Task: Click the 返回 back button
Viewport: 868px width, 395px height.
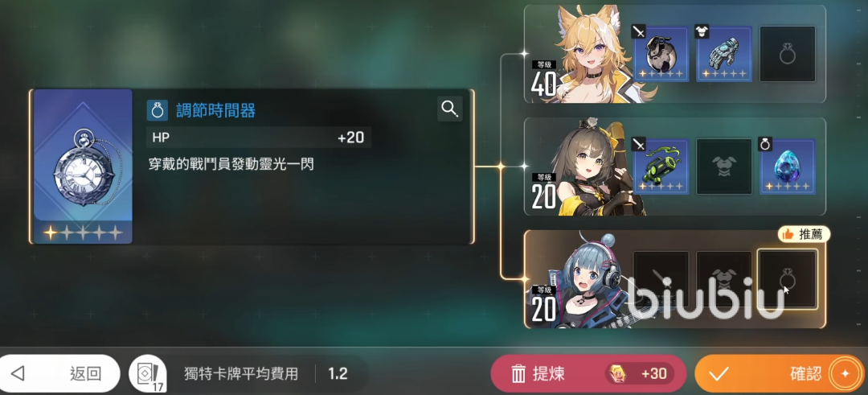Action: (58, 373)
